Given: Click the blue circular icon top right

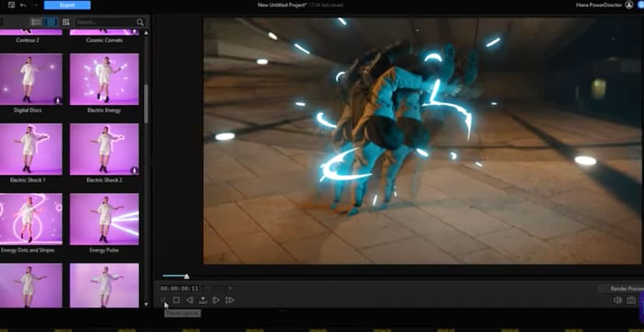Looking at the screenshot, I should point(641,5).
